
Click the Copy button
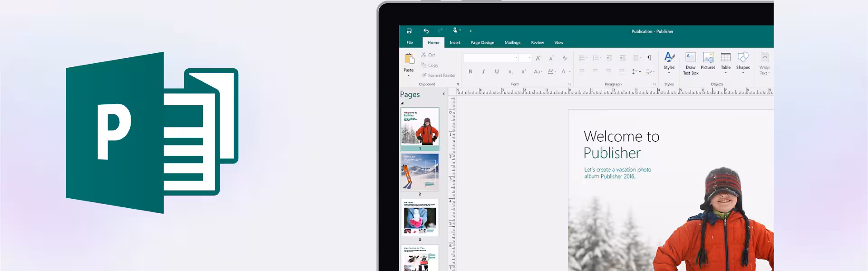[430, 65]
